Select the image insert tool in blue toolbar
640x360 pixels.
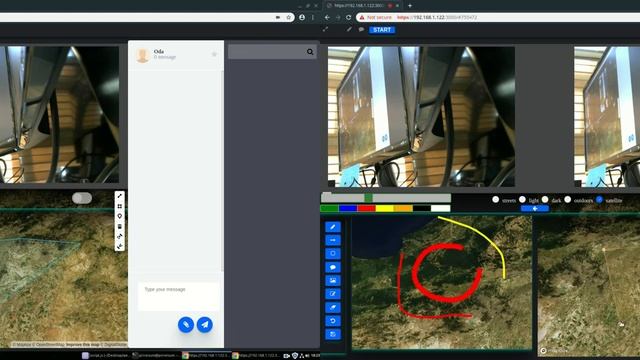point(333,281)
